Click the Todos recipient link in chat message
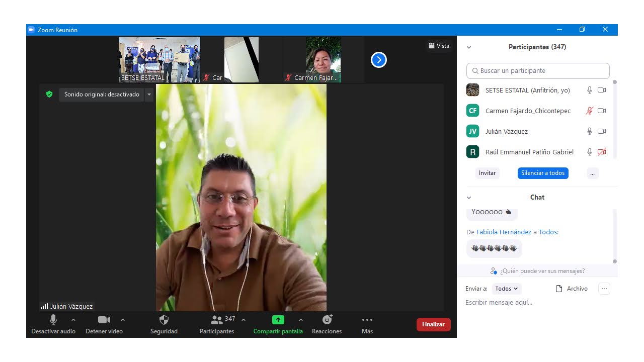Image resolution: width=644 pixels, height=362 pixels. [547, 232]
